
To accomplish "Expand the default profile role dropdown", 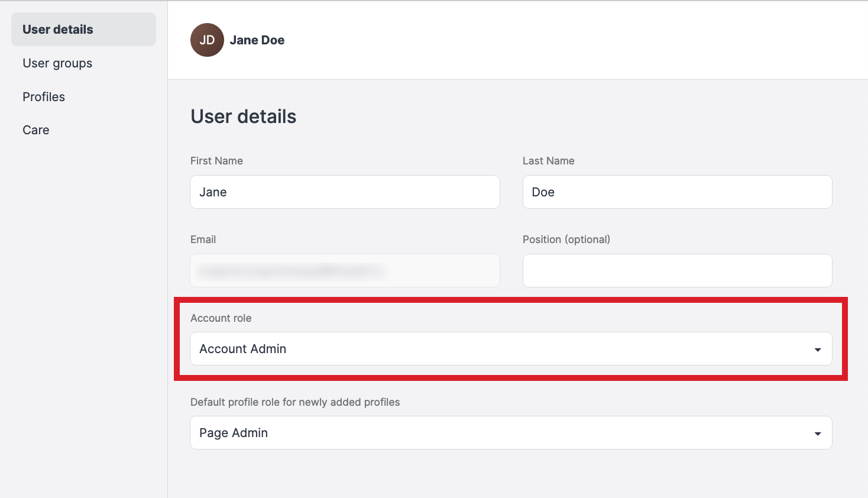I will click(510, 433).
